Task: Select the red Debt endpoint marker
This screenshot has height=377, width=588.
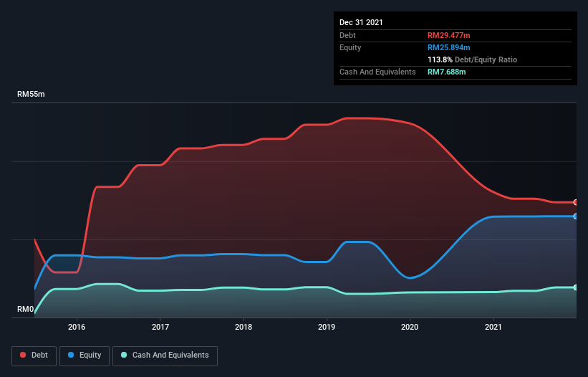Action: (575, 203)
